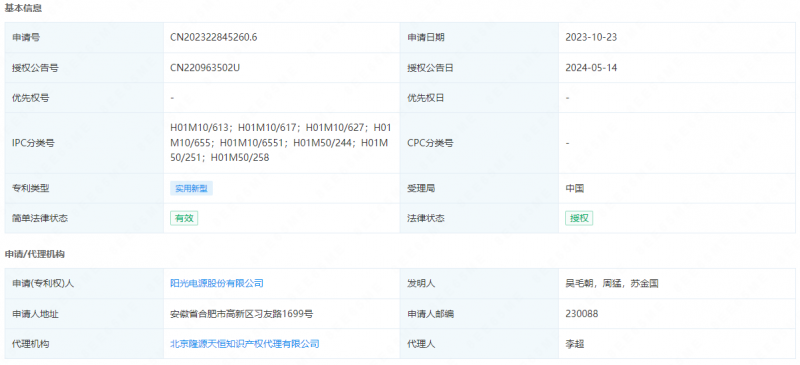Click the 发明人 field label
The height and width of the screenshot is (365, 800).
pos(421,283)
